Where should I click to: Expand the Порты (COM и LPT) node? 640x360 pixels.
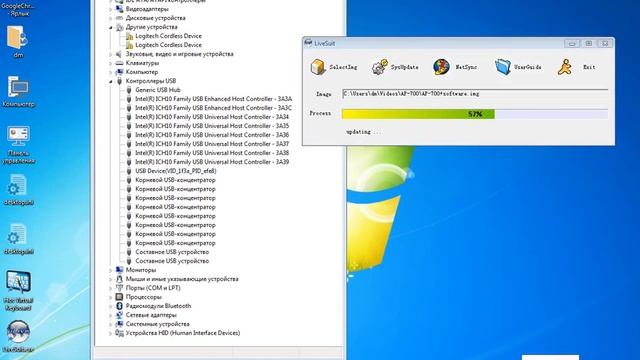coord(111,288)
